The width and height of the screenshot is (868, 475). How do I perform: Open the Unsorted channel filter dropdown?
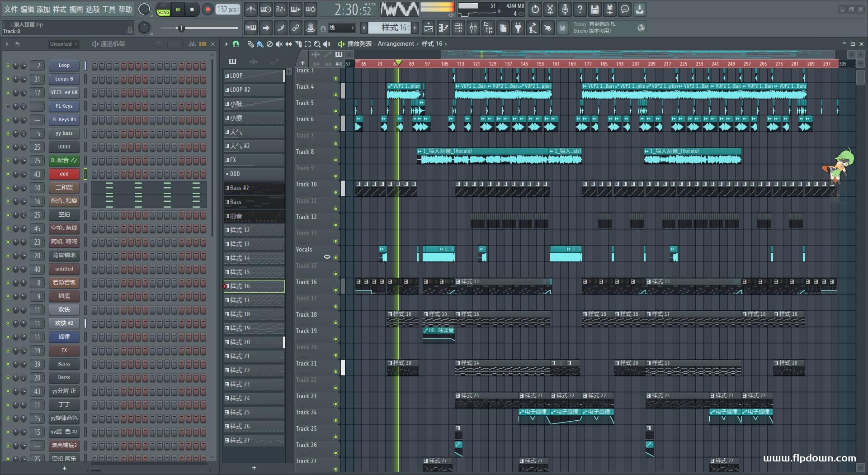click(x=63, y=44)
